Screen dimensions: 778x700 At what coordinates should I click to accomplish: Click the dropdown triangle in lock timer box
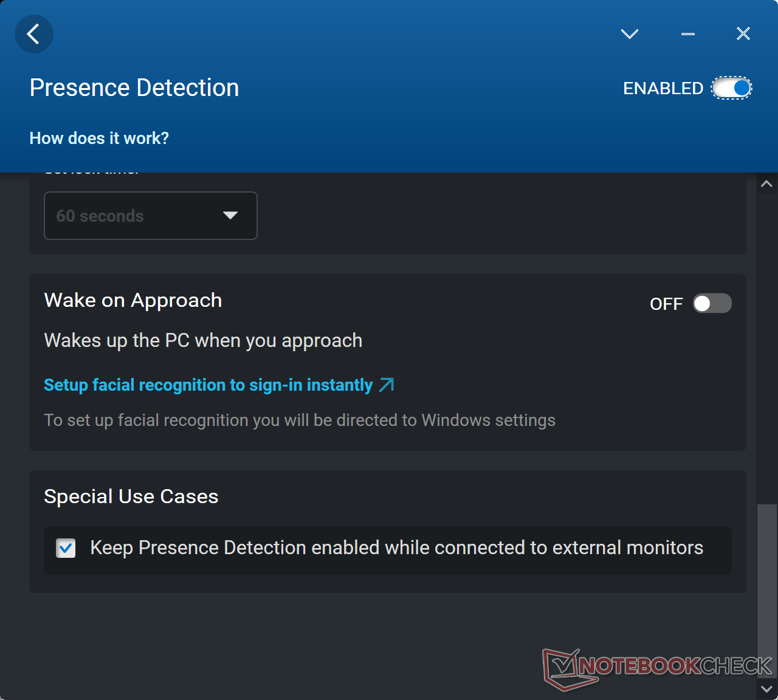pos(230,215)
